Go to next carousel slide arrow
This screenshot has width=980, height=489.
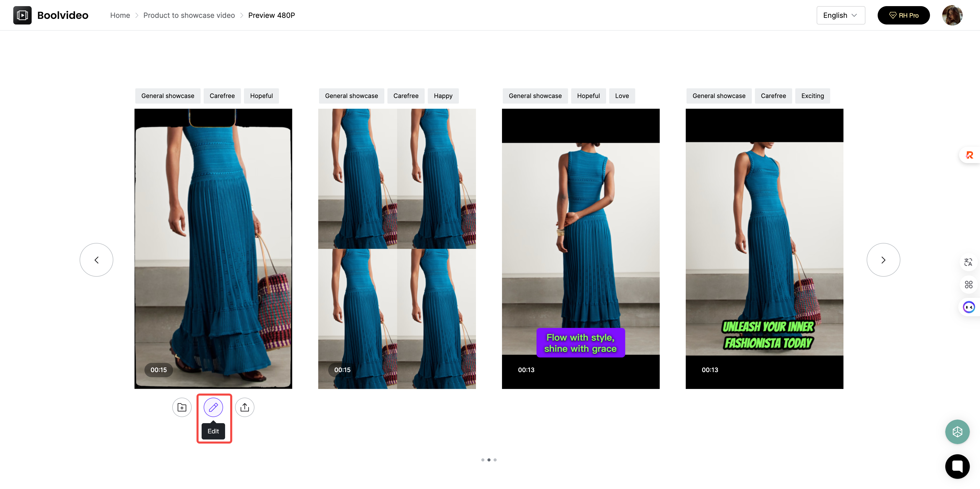(x=883, y=260)
